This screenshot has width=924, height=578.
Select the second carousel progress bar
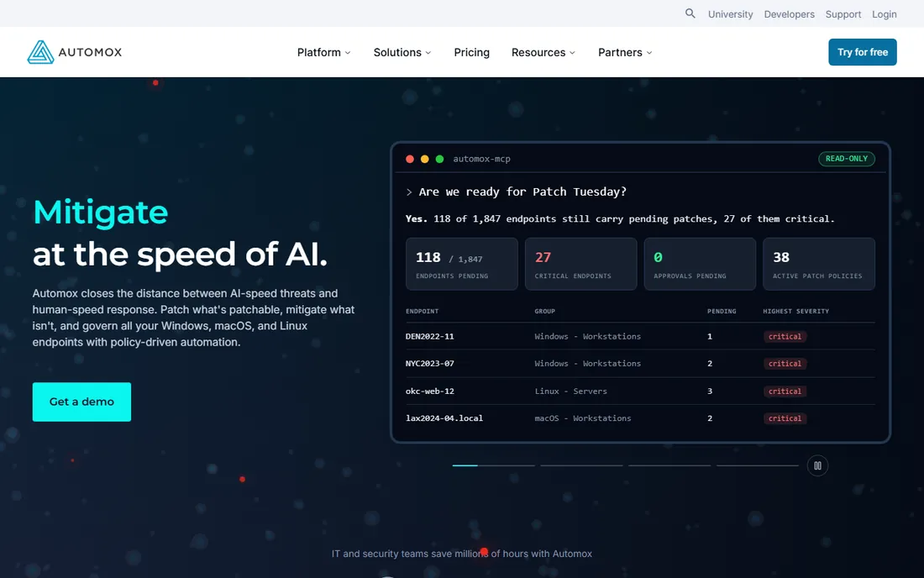click(x=581, y=465)
